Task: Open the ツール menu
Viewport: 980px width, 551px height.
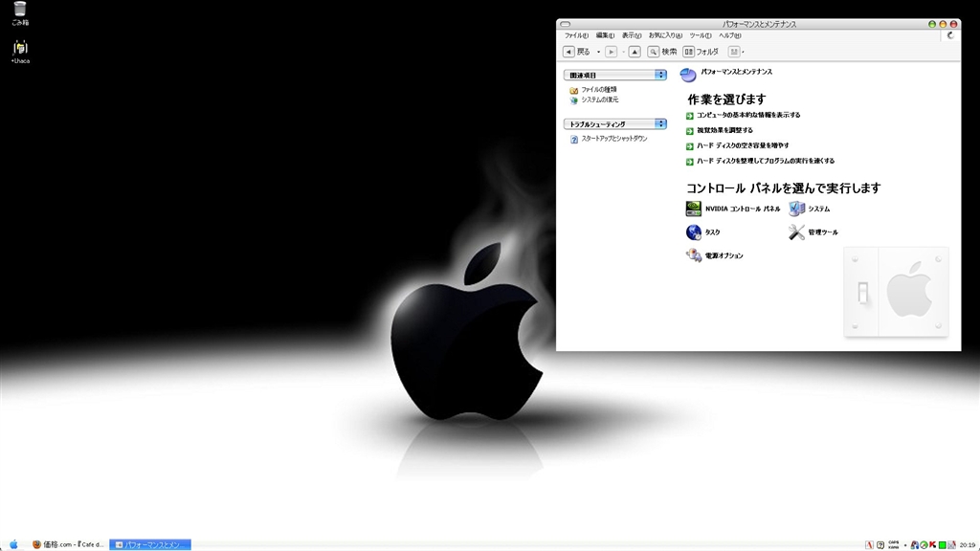Action: tap(700, 35)
